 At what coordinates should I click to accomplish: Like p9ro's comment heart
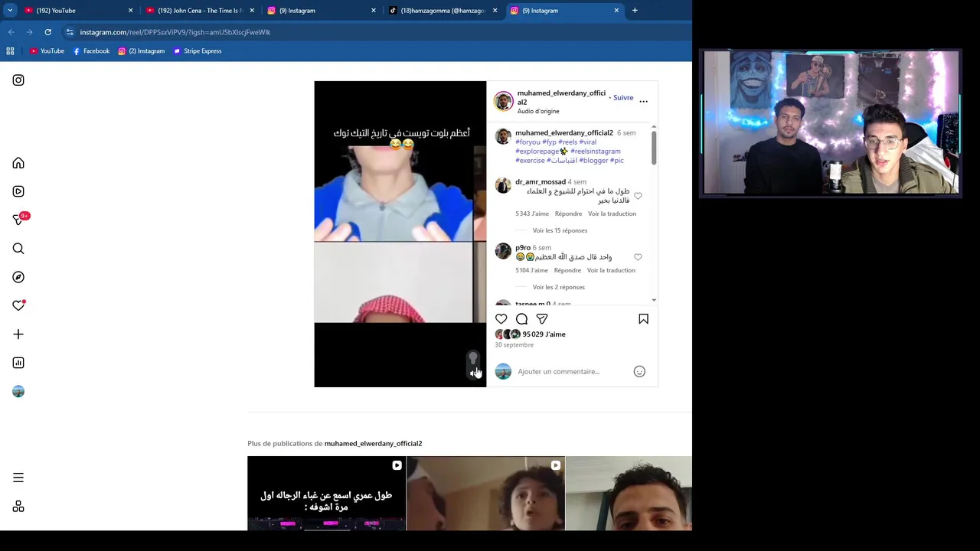[638, 257]
